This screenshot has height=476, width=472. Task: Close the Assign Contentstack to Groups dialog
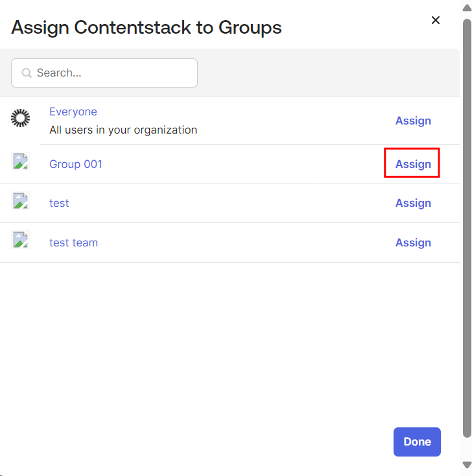436,20
